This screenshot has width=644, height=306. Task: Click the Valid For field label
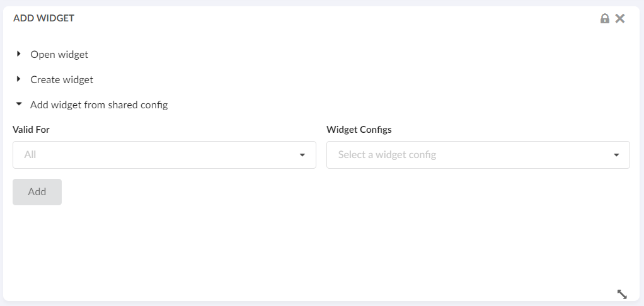31,130
